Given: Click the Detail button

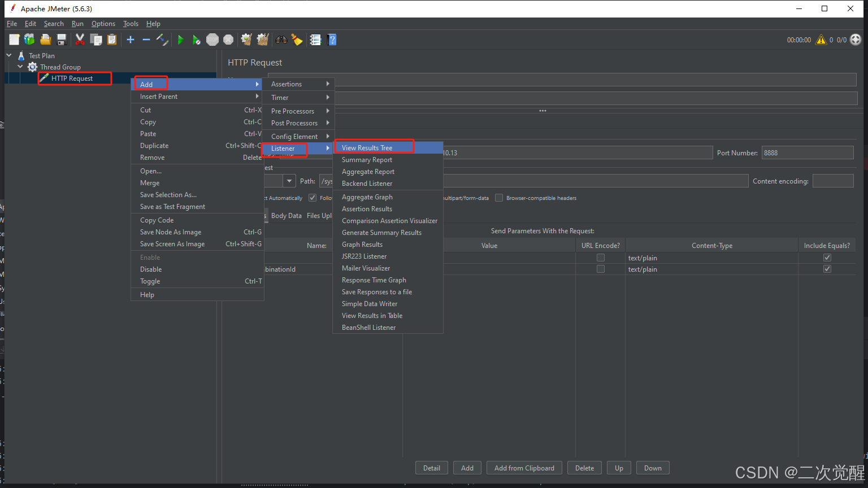Looking at the screenshot, I should pyautogui.click(x=432, y=468).
